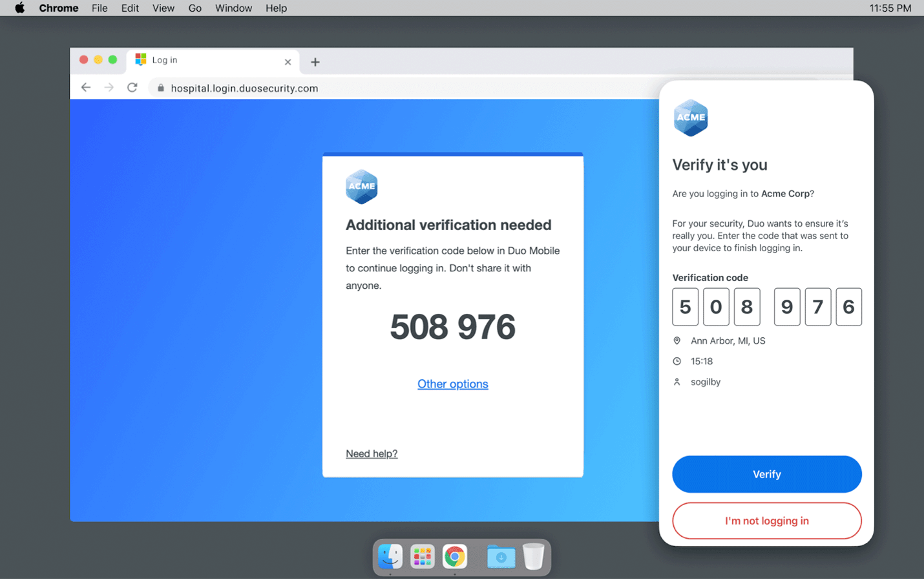Click the clock icon next to 15:18

click(677, 361)
